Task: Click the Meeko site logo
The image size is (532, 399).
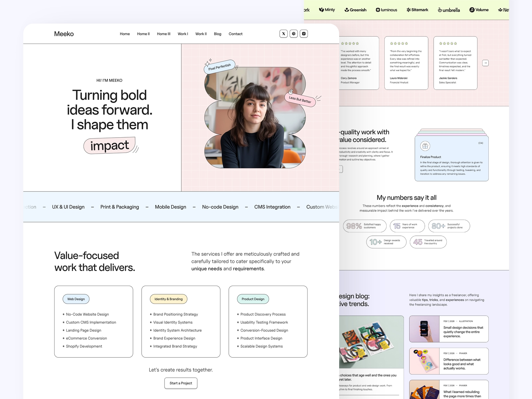Action: [x=64, y=34]
